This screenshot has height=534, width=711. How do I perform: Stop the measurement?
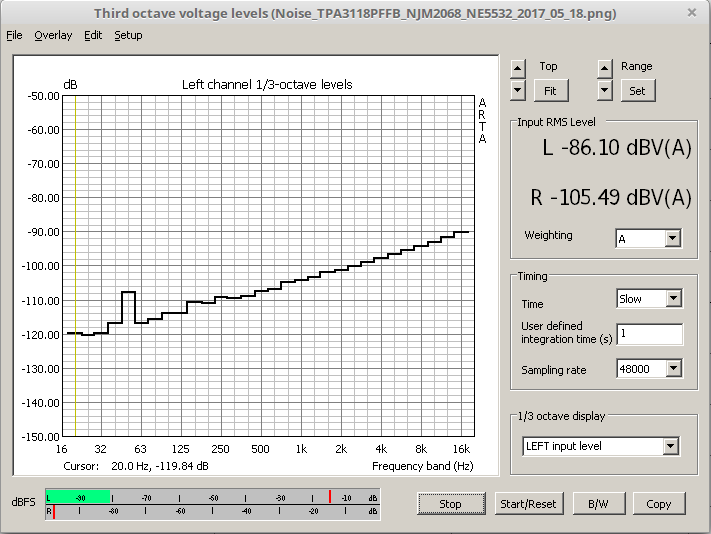pos(450,504)
